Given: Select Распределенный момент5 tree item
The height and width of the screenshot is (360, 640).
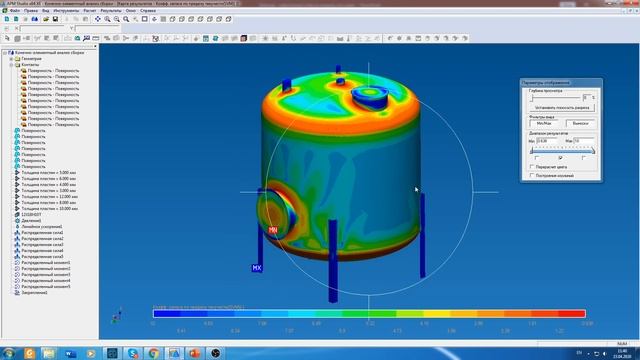Looking at the screenshot, I should (x=46, y=287).
